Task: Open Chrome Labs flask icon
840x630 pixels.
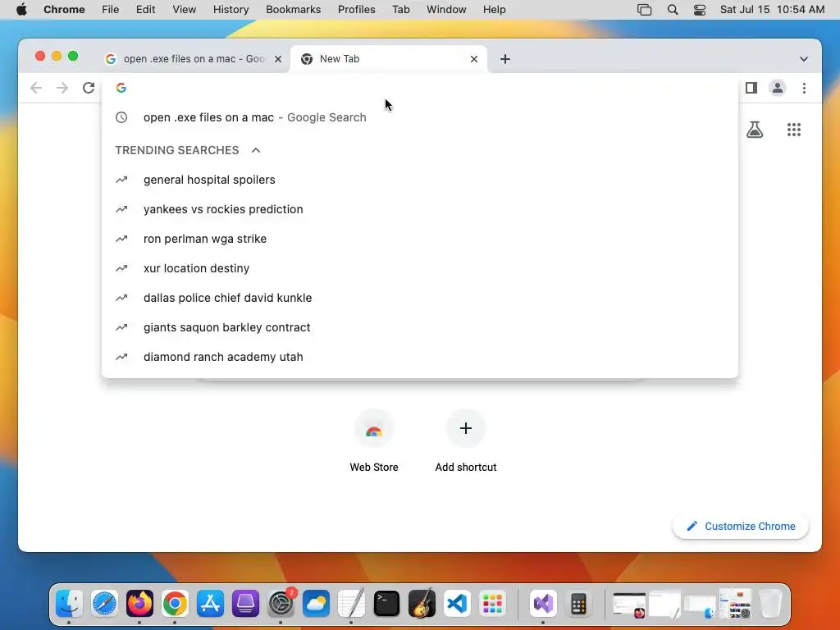Action: point(755,130)
